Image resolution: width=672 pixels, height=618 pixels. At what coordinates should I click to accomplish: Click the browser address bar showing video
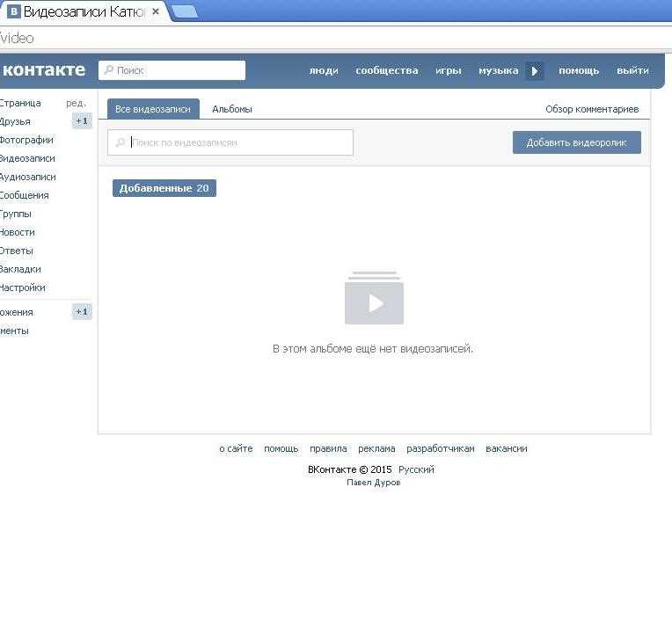(336, 38)
